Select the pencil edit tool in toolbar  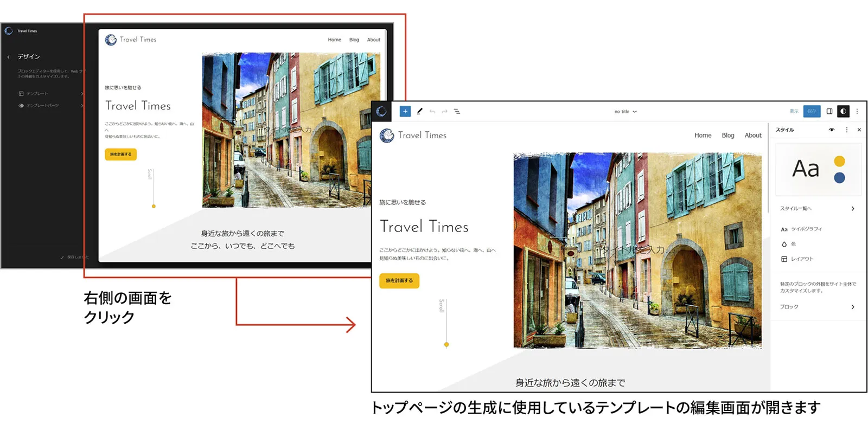pyautogui.click(x=419, y=111)
